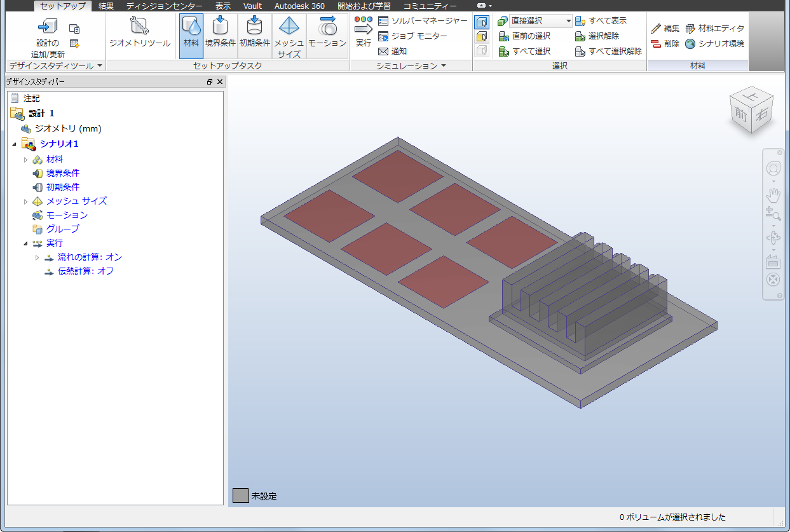Float the デザインスタディバー panel

210,82
